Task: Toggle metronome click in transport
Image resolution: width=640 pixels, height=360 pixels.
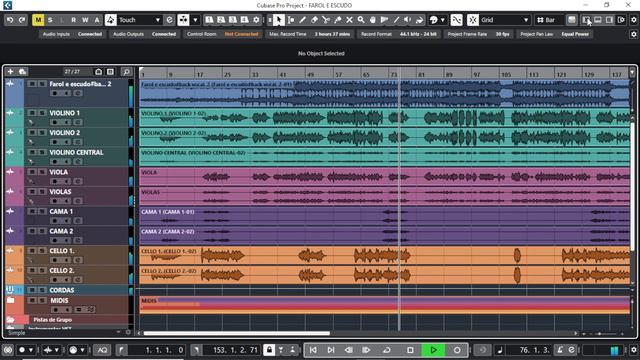Action: 560,350
